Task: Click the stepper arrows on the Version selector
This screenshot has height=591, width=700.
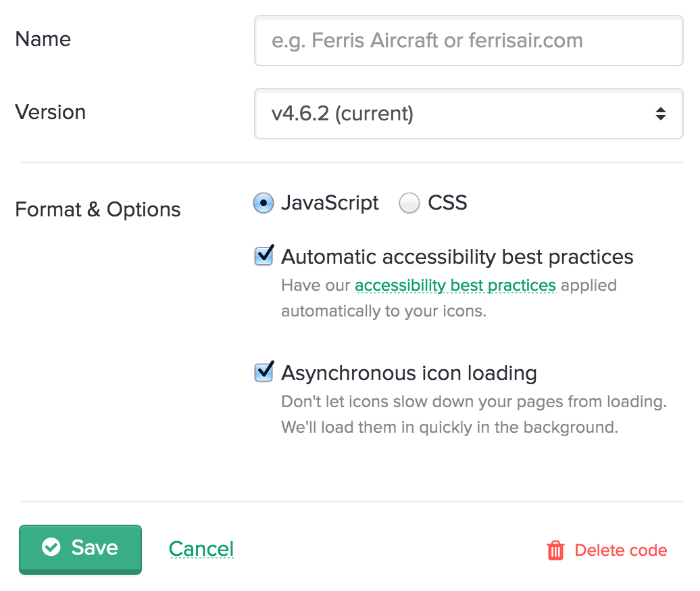Action: (x=661, y=114)
